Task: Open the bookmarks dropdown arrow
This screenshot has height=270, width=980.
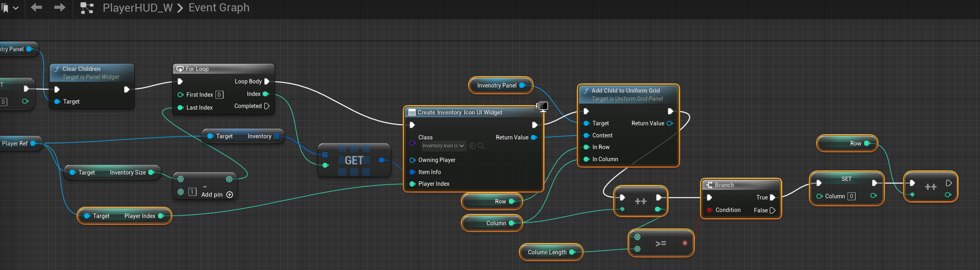Action: point(16,8)
